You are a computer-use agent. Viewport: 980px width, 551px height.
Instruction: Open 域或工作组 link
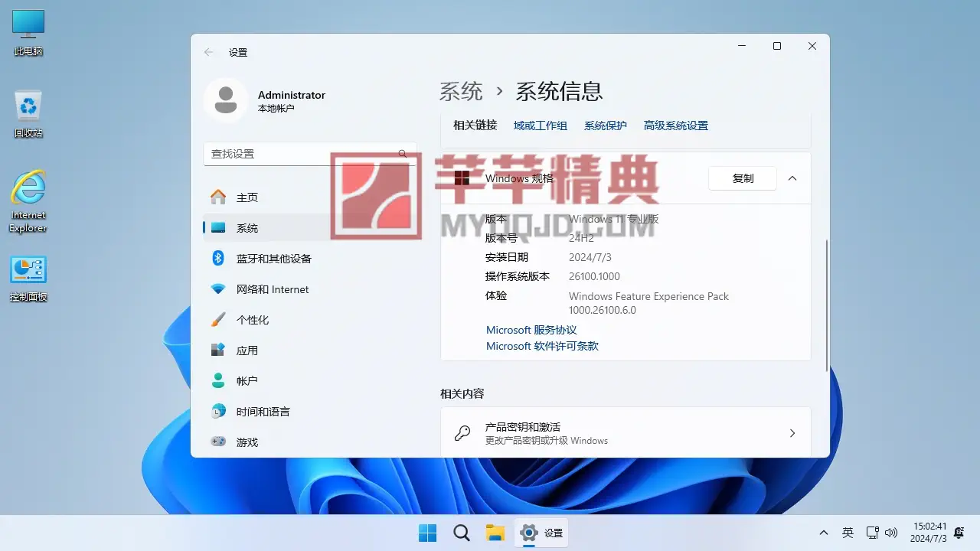click(x=541, y=126)
